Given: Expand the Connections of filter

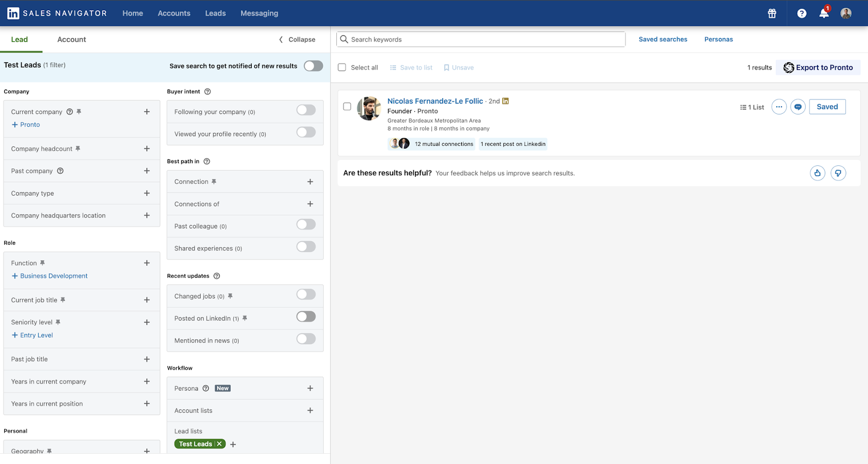Looking at the screenshot, I should coord(310,204).
